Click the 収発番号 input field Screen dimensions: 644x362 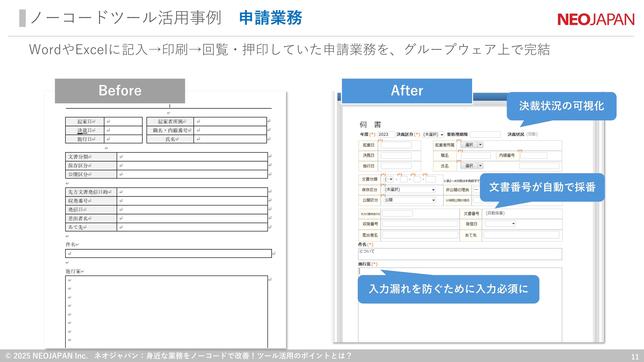pos(420,224)
